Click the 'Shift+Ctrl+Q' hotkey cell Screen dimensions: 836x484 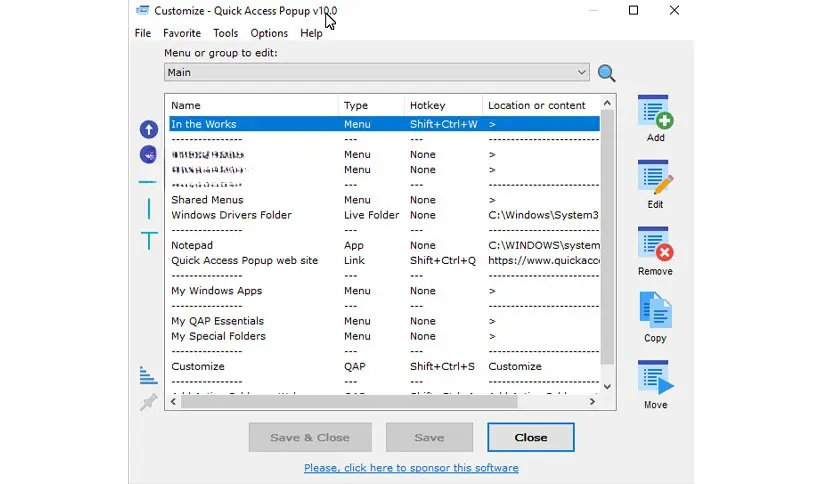tap(443, 260)
